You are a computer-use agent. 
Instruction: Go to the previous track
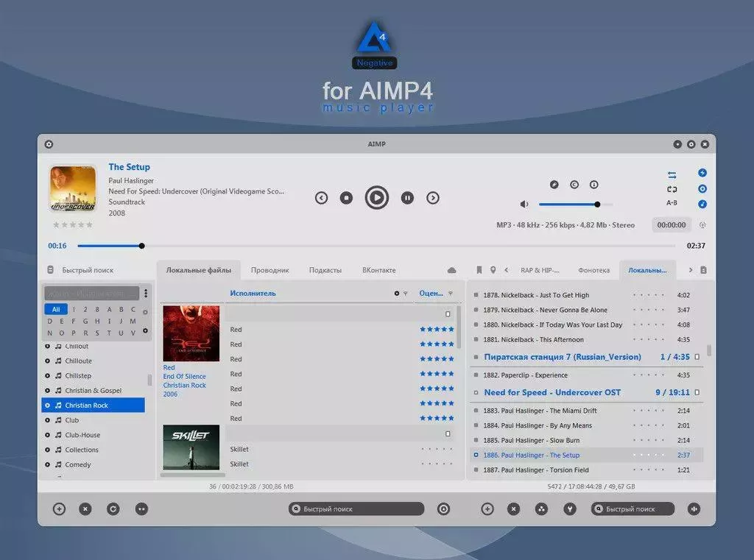coord(321,198)
